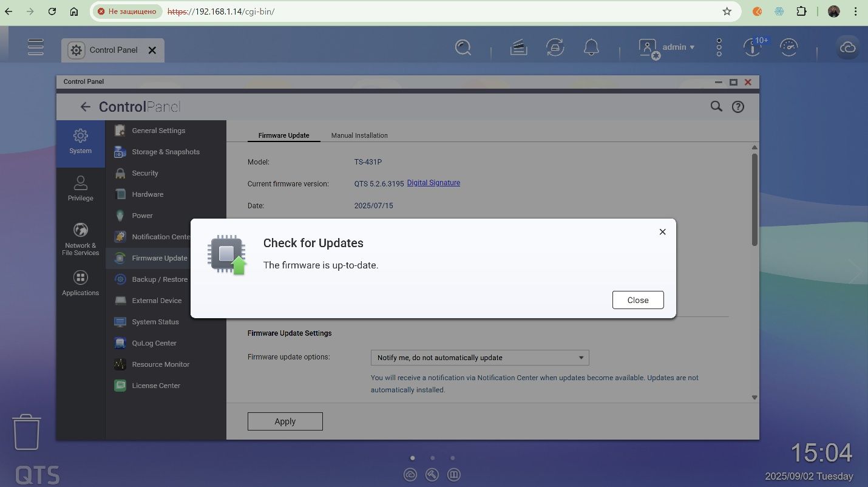Open the myQNAPcloud cloud icon
Screen dimensions: 868x487
[847, 47]
